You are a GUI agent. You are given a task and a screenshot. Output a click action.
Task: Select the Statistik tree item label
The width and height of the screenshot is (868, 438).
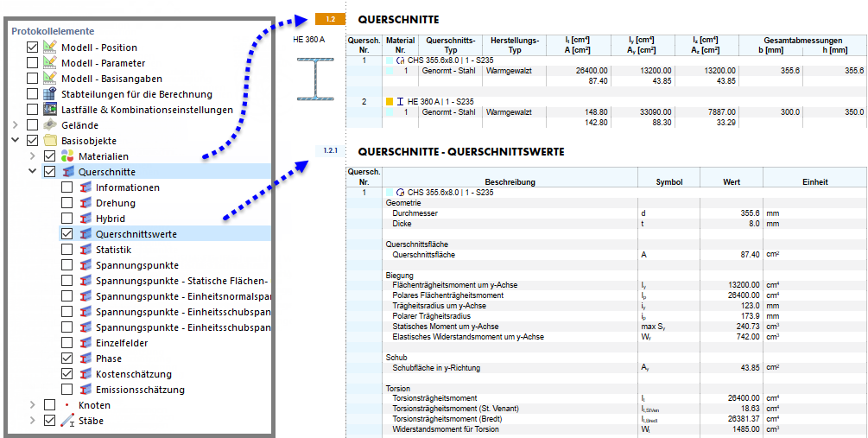tap(113, 250)
